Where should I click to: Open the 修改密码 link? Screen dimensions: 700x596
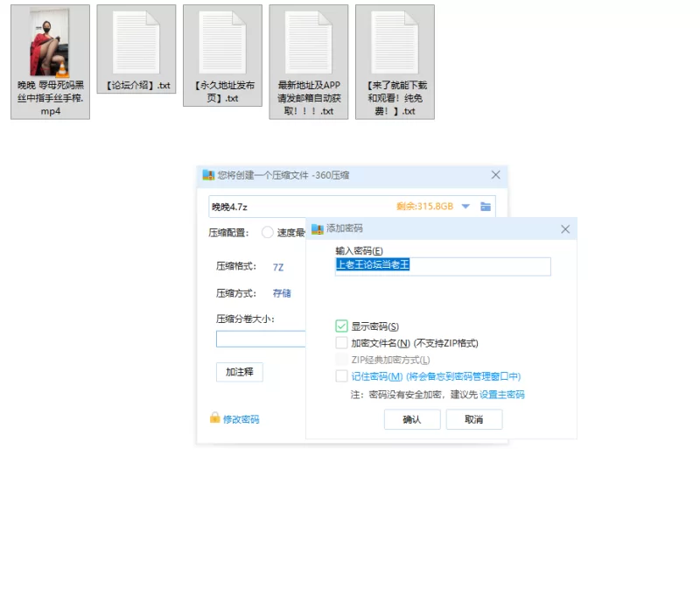click(241, 419)
